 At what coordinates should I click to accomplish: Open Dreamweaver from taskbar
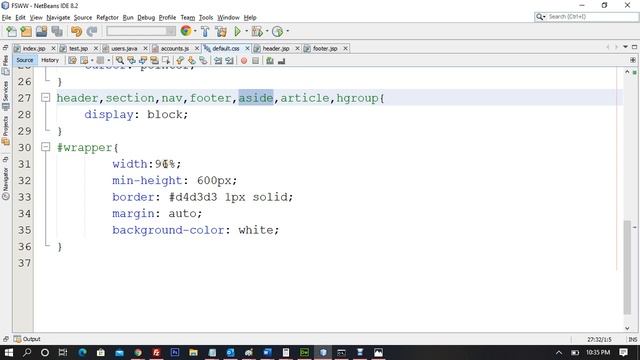coord(304,352)
